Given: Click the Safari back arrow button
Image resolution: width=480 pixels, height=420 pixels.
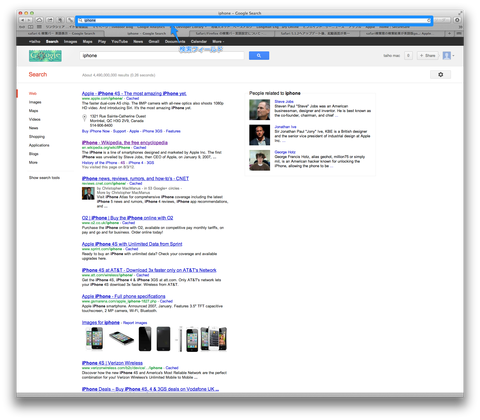Looking at the screenshot, I should [22, 20].
